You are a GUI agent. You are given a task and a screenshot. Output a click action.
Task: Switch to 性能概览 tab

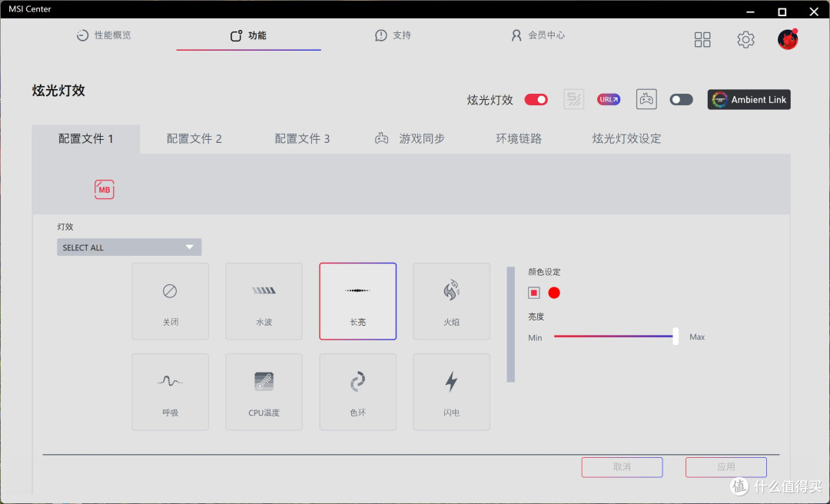coord(104,35)
